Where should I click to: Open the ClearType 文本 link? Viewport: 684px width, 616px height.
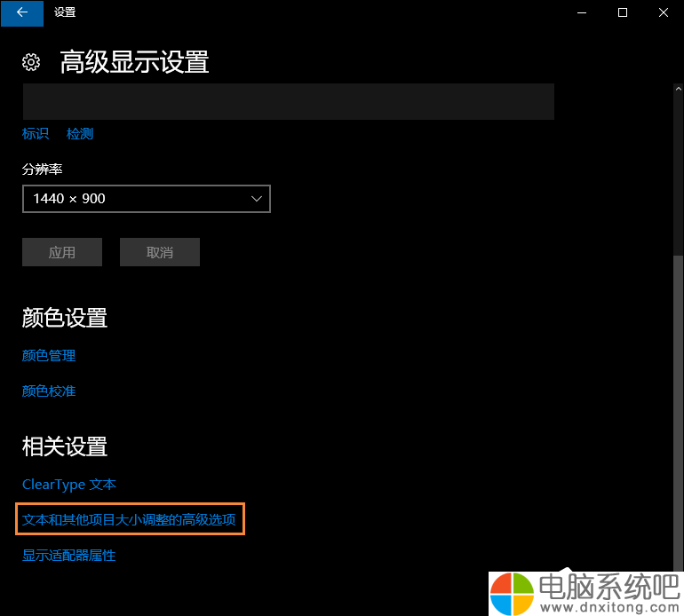pyautogui.click(x=69, y=485)
